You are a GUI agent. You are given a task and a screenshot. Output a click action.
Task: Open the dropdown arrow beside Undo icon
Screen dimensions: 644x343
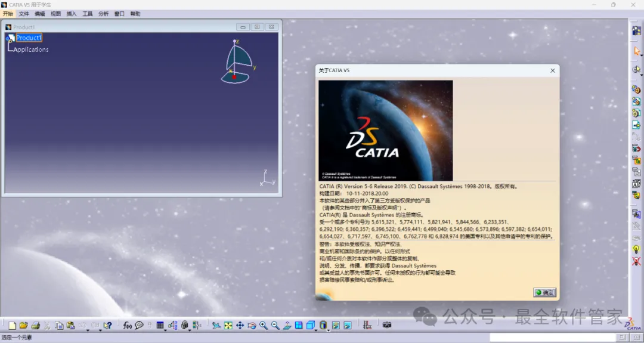[88, 330]
